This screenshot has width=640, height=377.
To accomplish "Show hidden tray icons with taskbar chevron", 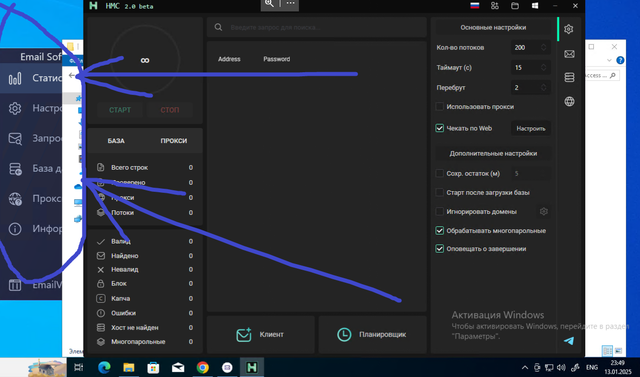I will (x=525, y=368).
